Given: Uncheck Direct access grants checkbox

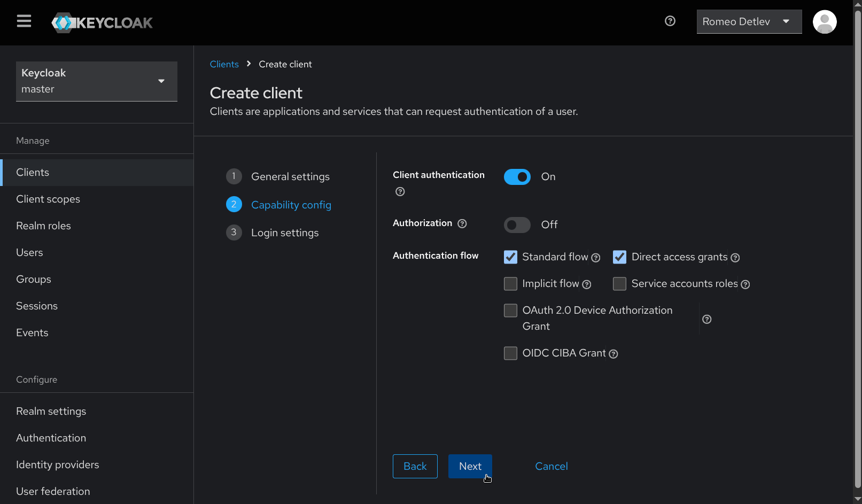Looking at the screenshot, I should [x=620, y=257].
